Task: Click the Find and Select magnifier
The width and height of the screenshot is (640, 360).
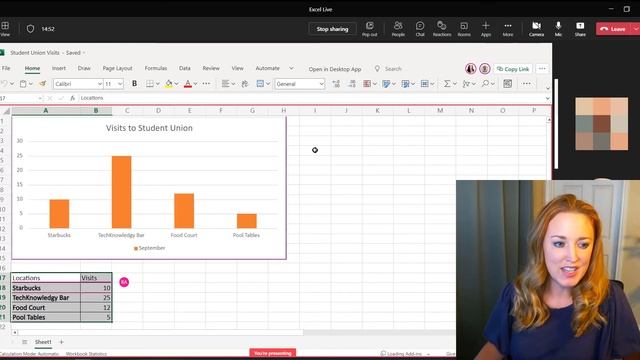Action: pyautogui.click(x=485, y=84)
